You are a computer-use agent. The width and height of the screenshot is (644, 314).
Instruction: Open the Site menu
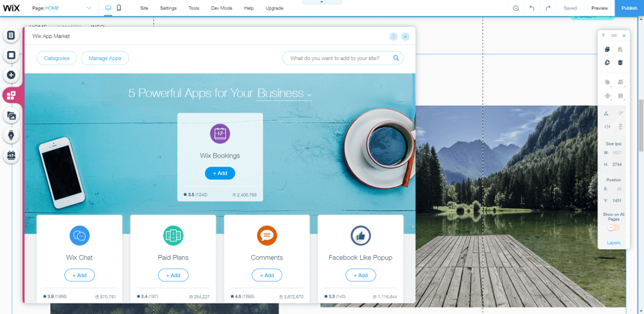point(144,8)
